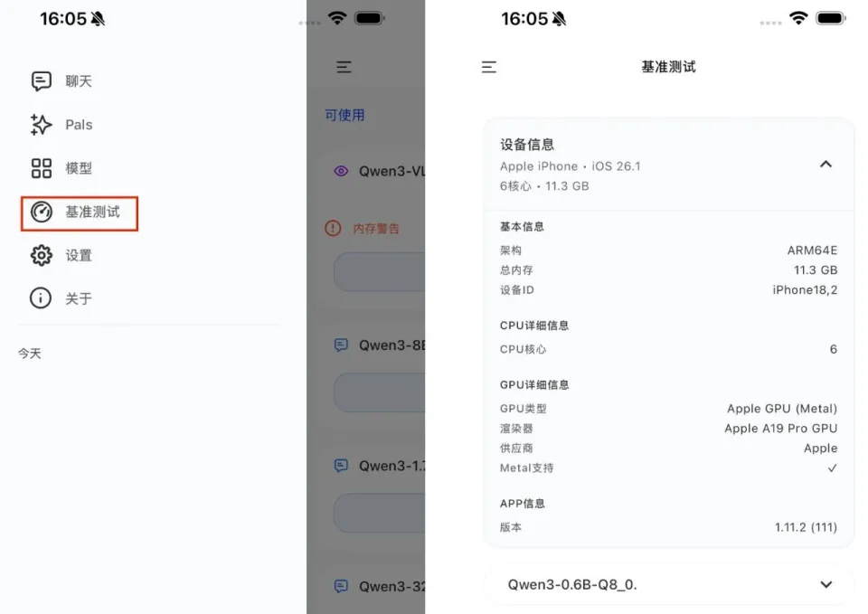Click the 关于 info icon
Viewport: 868px width, 614px height.
pyautogui.click(x=41, y=298)
